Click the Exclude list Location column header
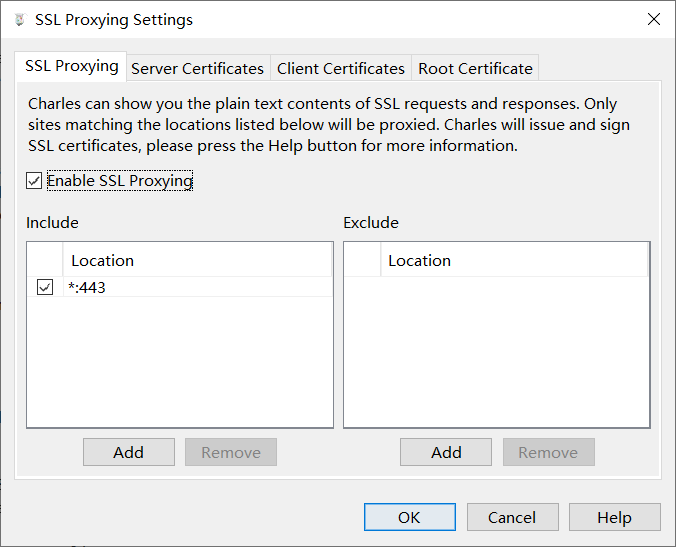Image resolution: width=676 pixels, height=547 pixels. coord(514,260)
